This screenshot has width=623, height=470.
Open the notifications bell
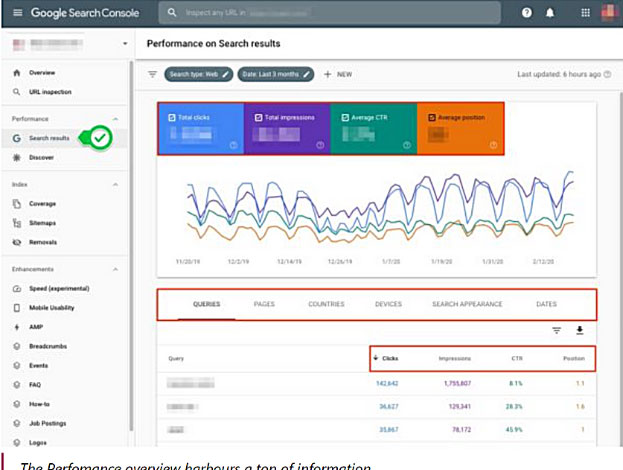tap(551, 13)
